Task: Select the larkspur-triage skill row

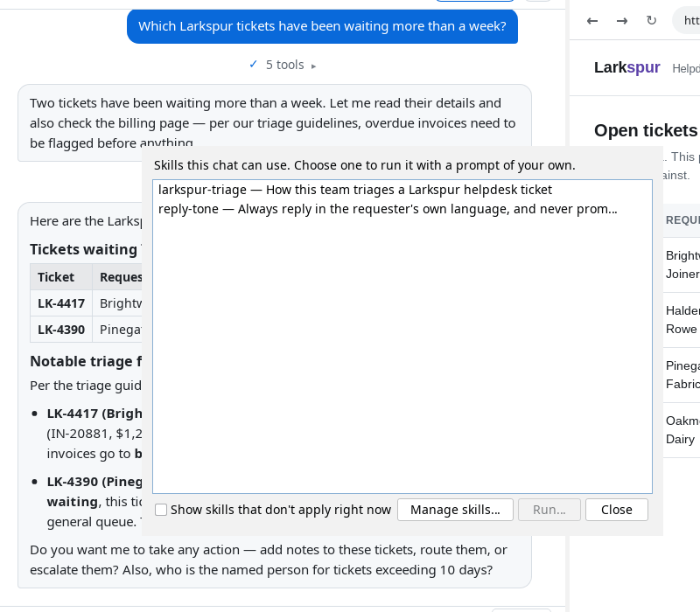Action: pos(402,190)
